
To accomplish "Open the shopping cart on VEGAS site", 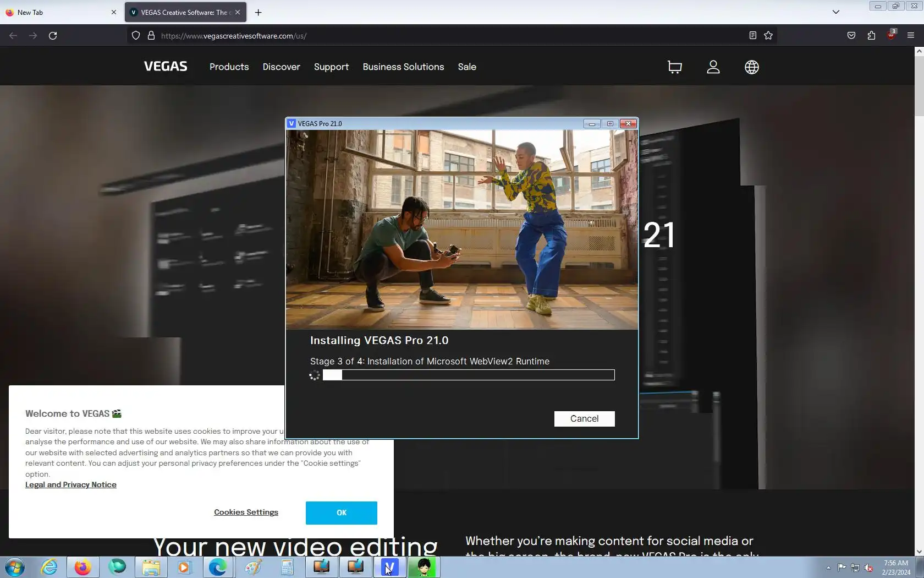I will click(x=674, y=67).
